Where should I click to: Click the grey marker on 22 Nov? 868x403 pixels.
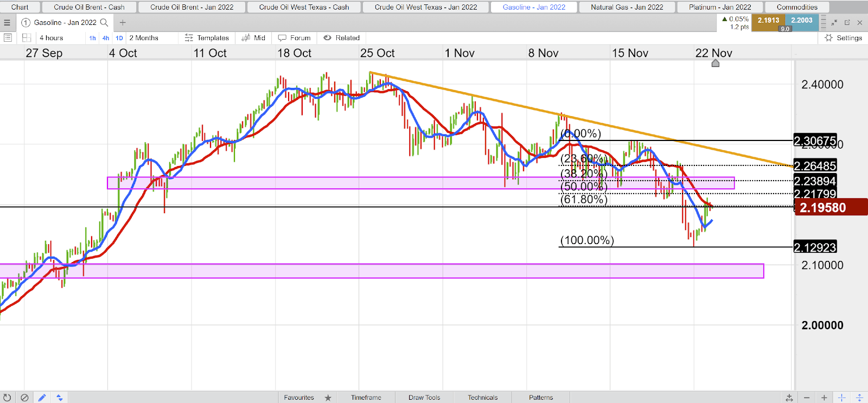(715, 63)
